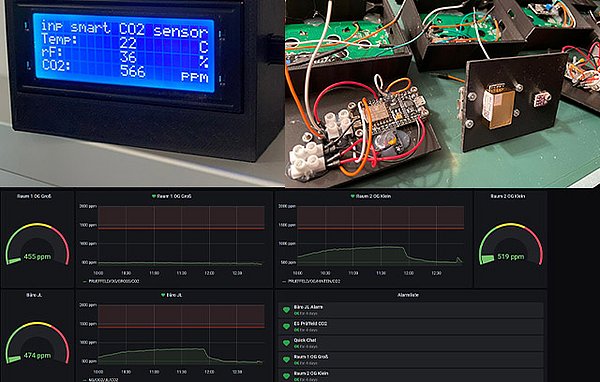Open the Alarmliste panel title menu
This screenshot has width=600, height=382.
[408, 295]
